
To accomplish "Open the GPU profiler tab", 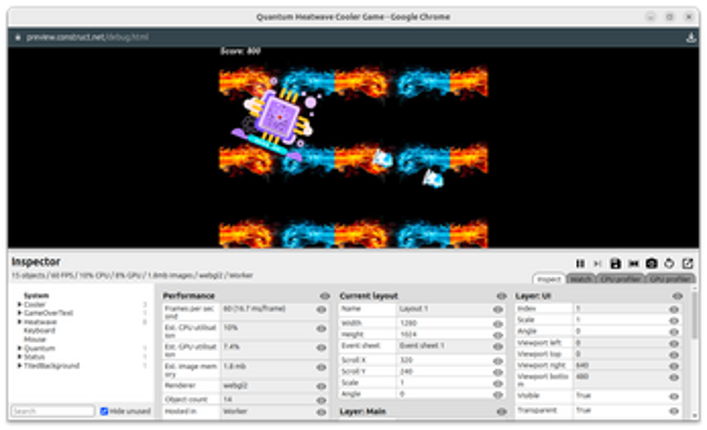I will point(670,279).
